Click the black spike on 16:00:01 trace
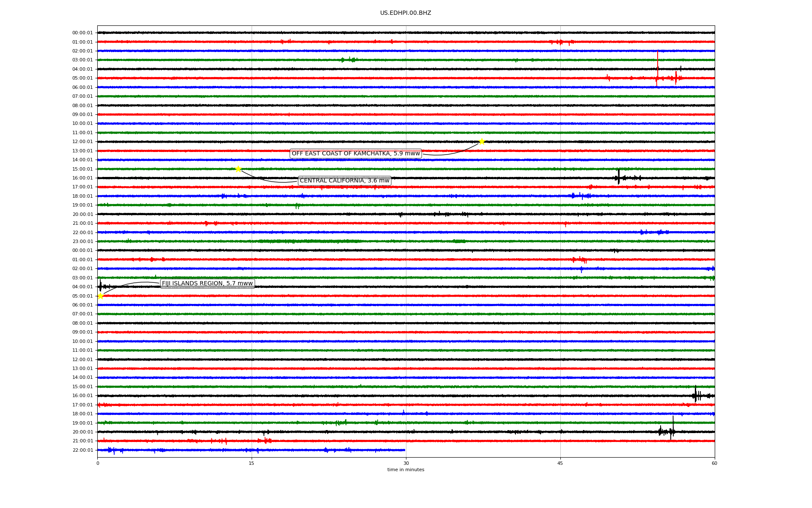The width and height of the screenshot is (812, 508). (619, 177)
